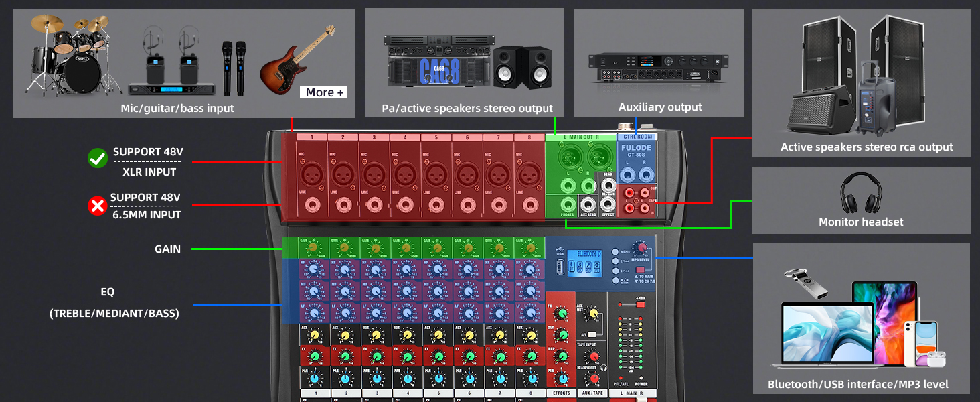Click the "GAIN" label on the left

(x=168, y=249)
